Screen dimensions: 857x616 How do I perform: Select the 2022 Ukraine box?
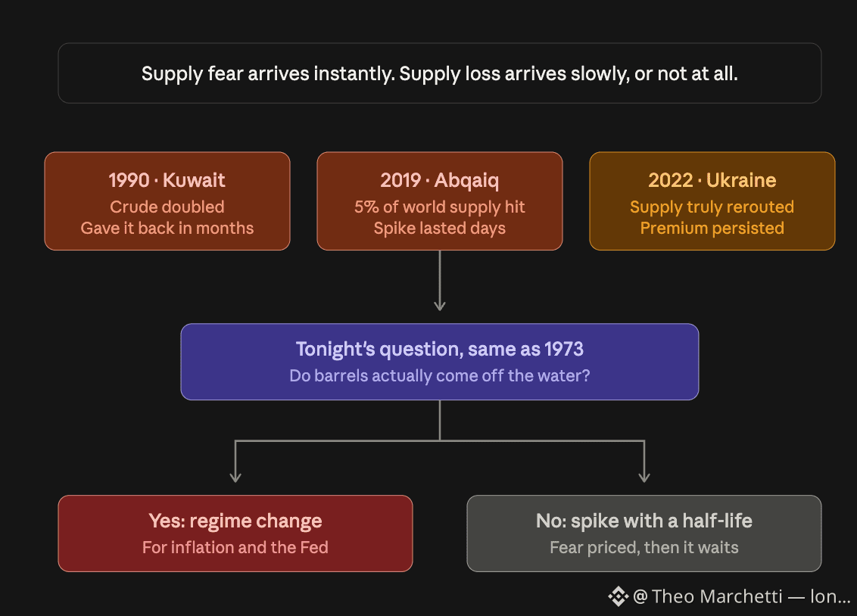click(712, 201)
